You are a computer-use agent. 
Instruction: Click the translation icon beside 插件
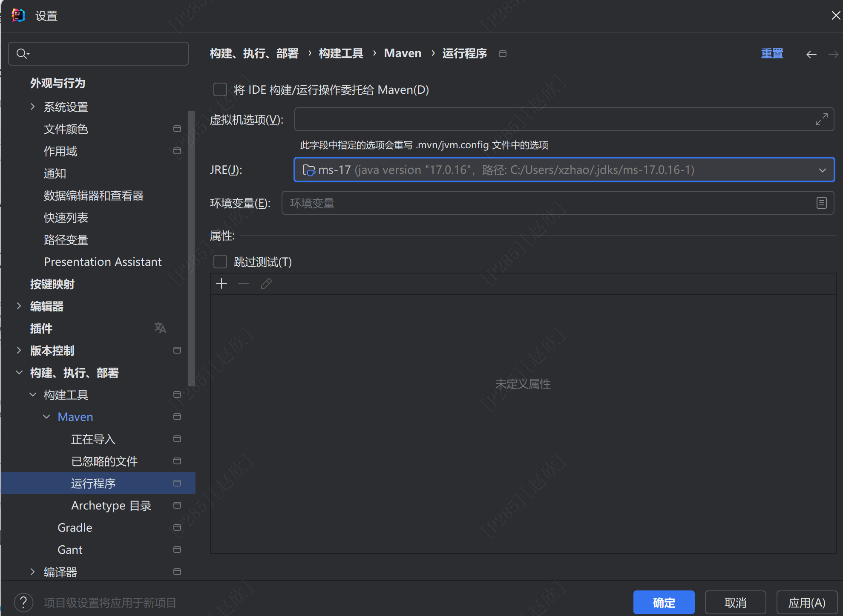[160, 328]
